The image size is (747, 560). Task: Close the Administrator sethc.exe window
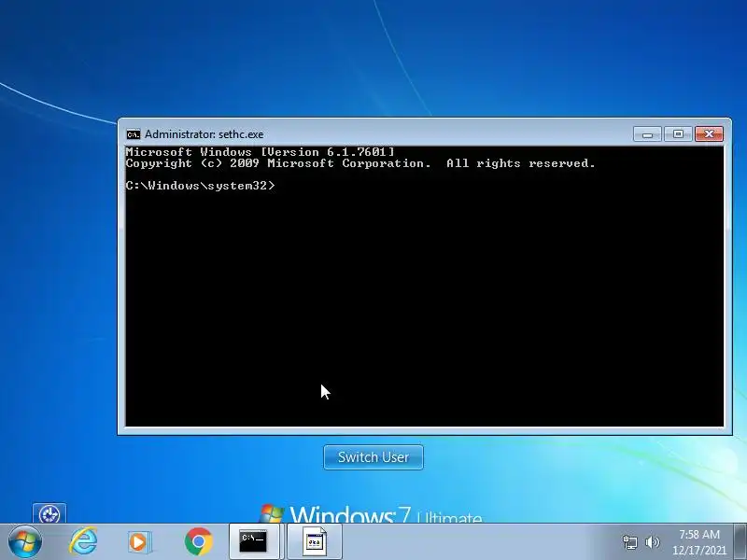[x=709, y=134]
